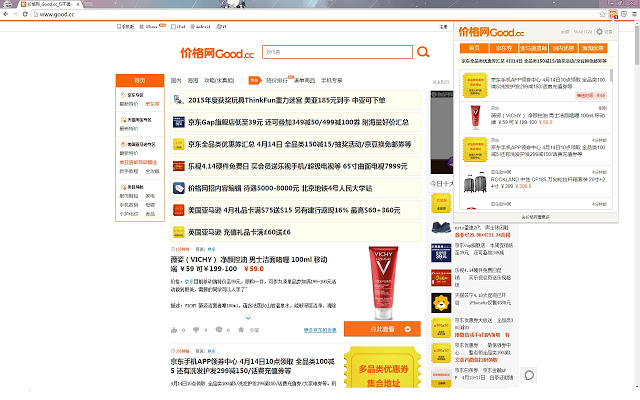This screenshot has width=640, height=400.
Task: Click the 价格网Good.cc site logo
Action: click(x=217, y=53)
